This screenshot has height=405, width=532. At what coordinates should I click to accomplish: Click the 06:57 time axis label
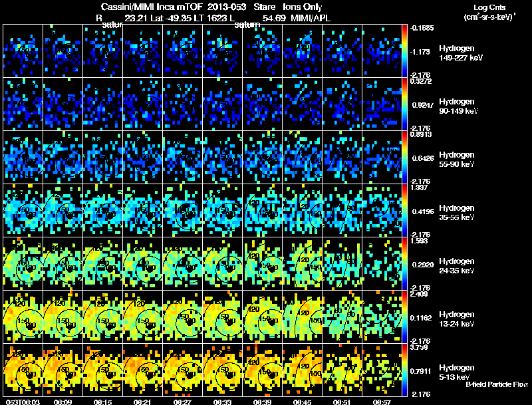click(x=382, y=402)
